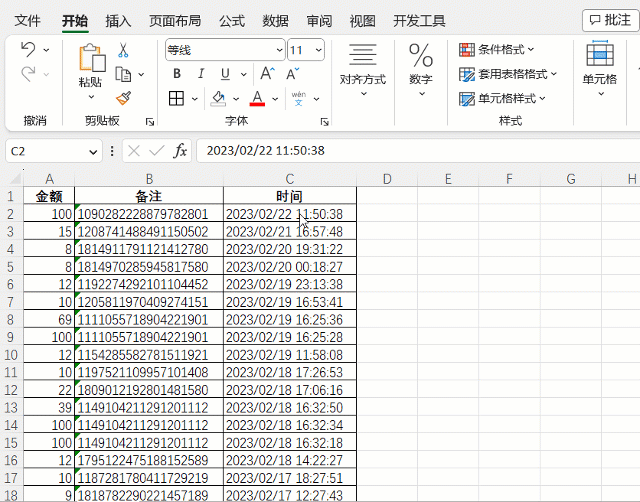The height and width of the screenshot is (502, 640).
Task: Open clipboard pane launcher
Action: pos(150,122)
